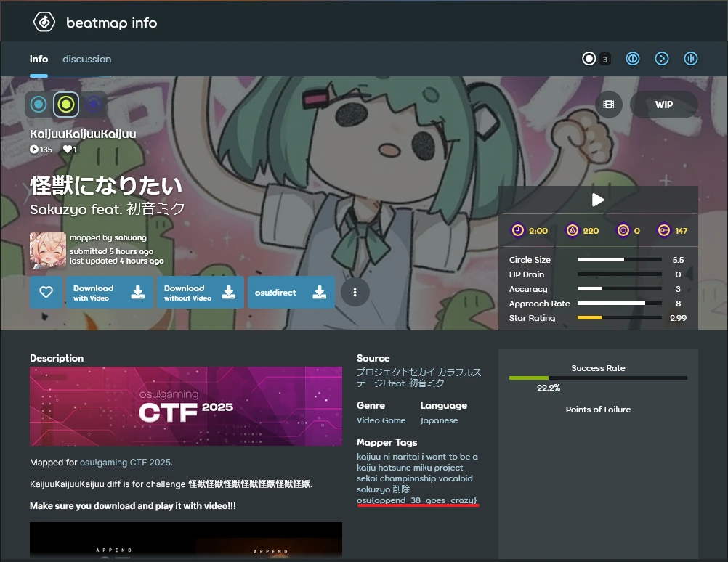Switch to the taiko mode icon
The width and height of the screenshot is (728, 562).
[x=633, y=59]
